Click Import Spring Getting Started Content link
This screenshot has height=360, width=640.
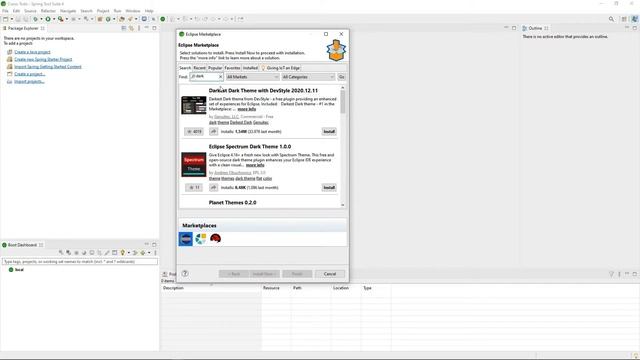click(48, 67)
